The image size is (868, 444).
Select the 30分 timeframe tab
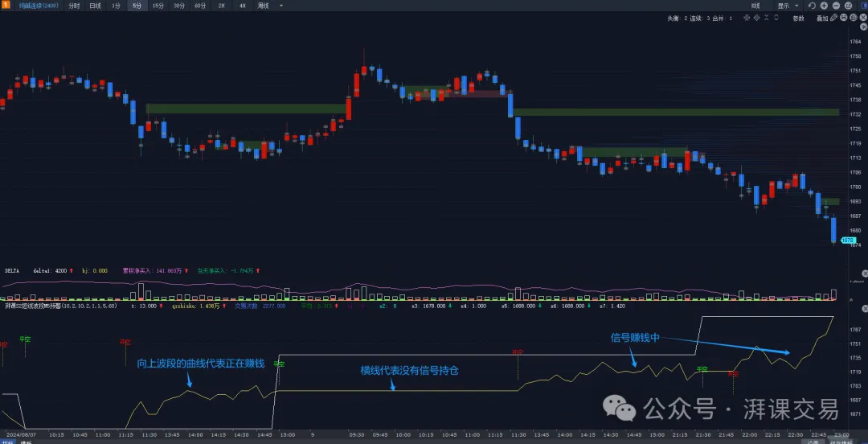(x=179, y=6)
